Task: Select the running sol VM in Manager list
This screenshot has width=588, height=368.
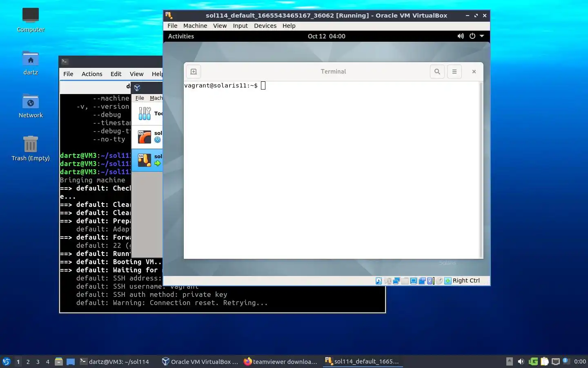Action: (x=147, y=160)
